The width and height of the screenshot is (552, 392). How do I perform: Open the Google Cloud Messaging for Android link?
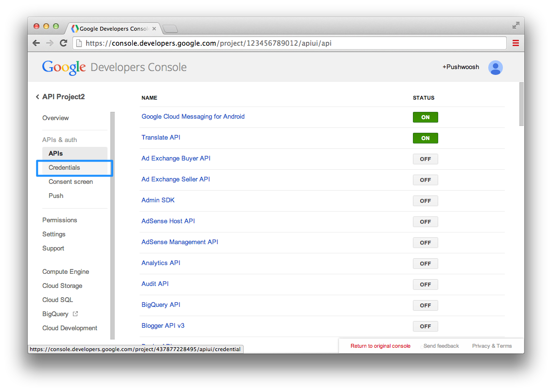click(193, 117)
